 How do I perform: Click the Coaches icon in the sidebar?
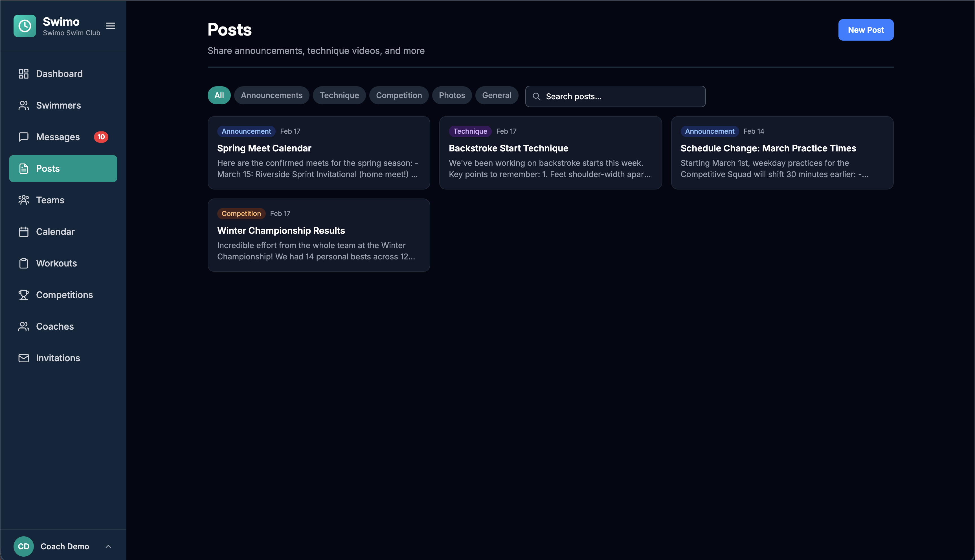[x=23, y=326]
